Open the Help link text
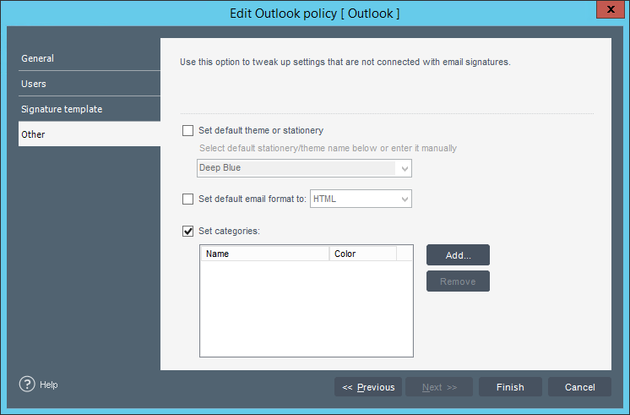This screenshot has height=415, width=630. (x=49, y=384)
